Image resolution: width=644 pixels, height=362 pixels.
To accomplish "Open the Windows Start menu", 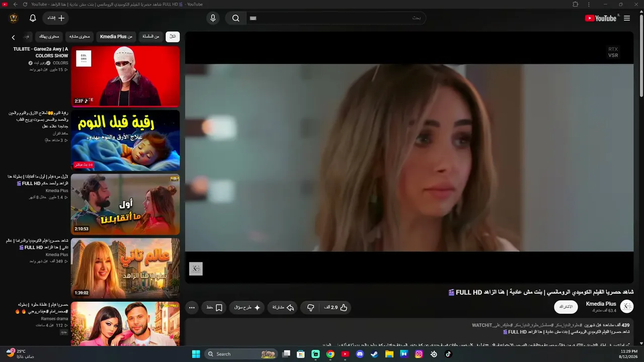I will (x=196, y=354).
